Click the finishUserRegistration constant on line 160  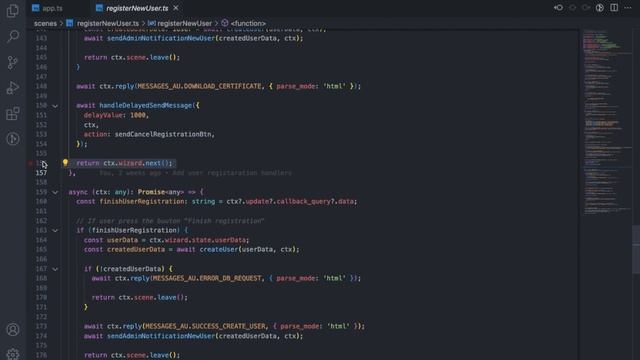point(142,201)
